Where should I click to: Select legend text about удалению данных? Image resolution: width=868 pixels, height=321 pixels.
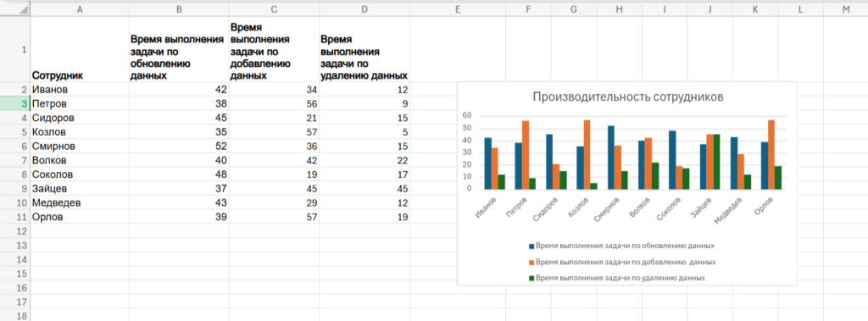click(620, 278)
